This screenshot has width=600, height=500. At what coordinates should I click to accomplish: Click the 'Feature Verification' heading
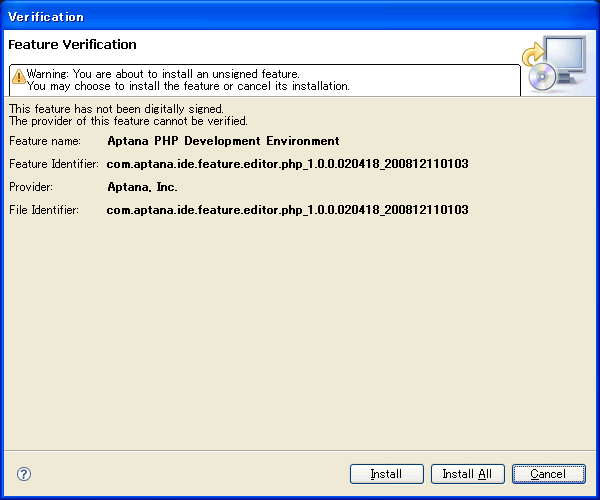click(72, 44)
